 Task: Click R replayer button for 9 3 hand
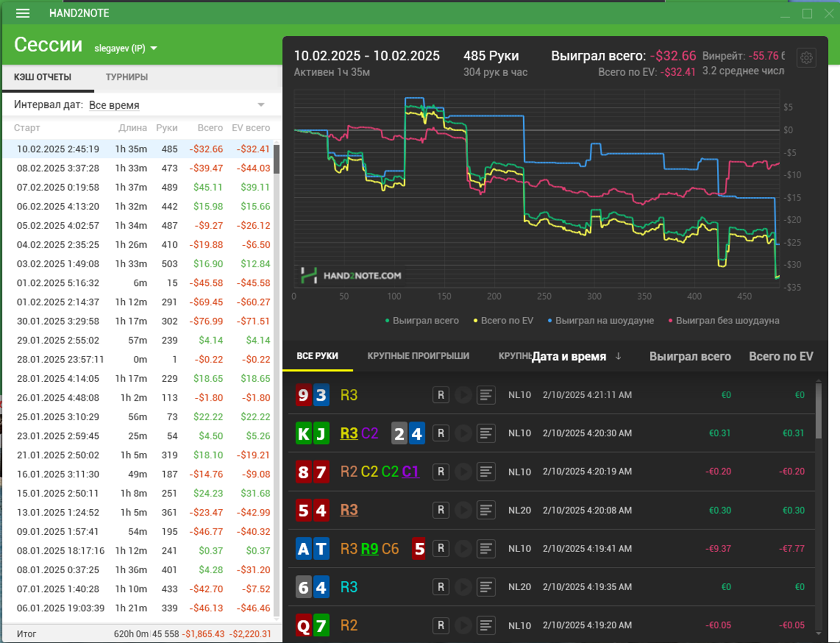pyautogui.click(x=441, y=395)
